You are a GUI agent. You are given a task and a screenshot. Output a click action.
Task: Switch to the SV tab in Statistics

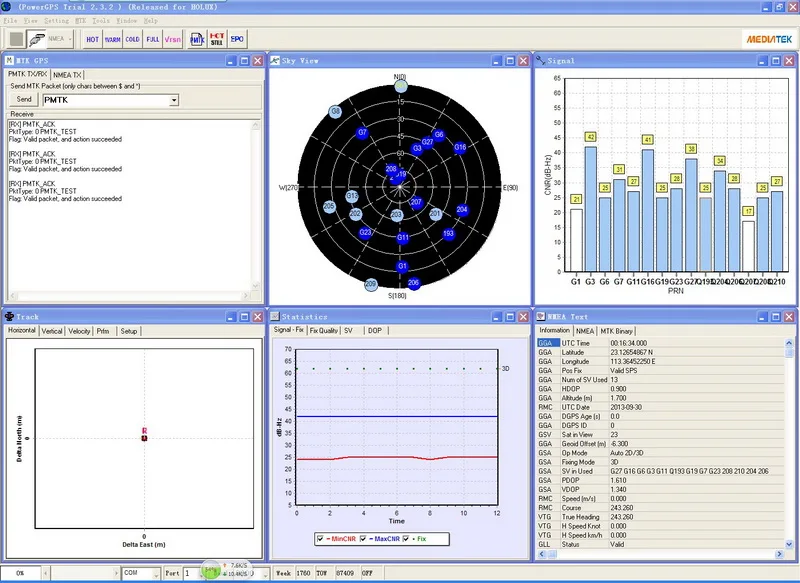(x=348, y=331)
